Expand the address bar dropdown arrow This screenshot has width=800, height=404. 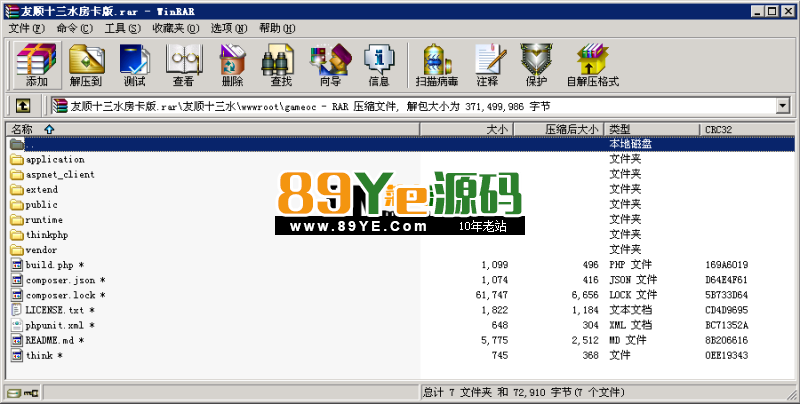pyautogui.click(x=783, y=106)
